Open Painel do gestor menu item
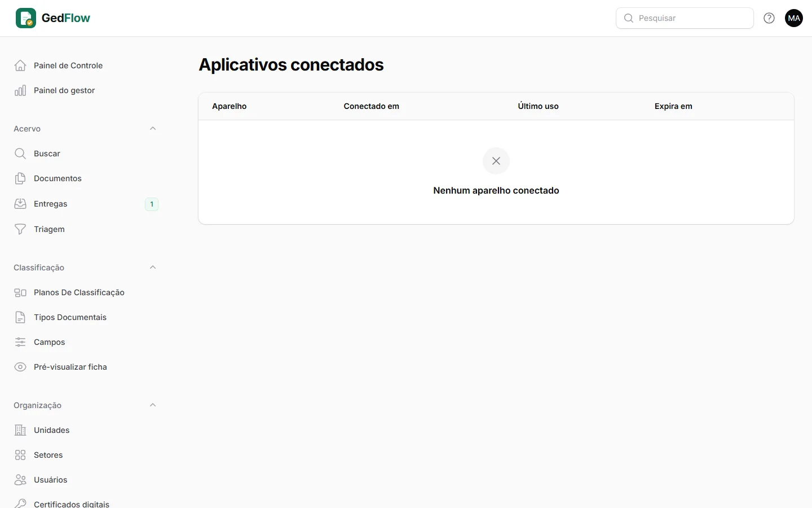This screenshot has height=508, width=812. pyautogui.click(x=86, y=90)
